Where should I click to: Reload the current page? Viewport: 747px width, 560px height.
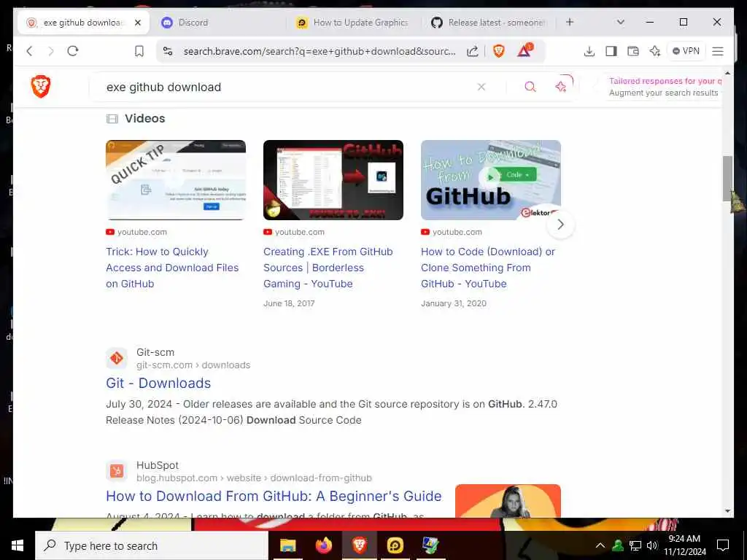click(73, 51)
